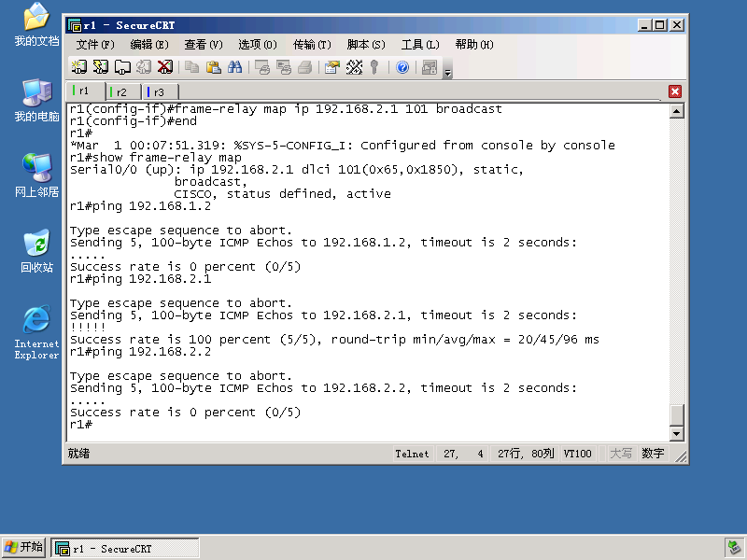Select 我的电脑 desktop icon
The height and width of the screenshot is (560, 747).
point(36,101)
